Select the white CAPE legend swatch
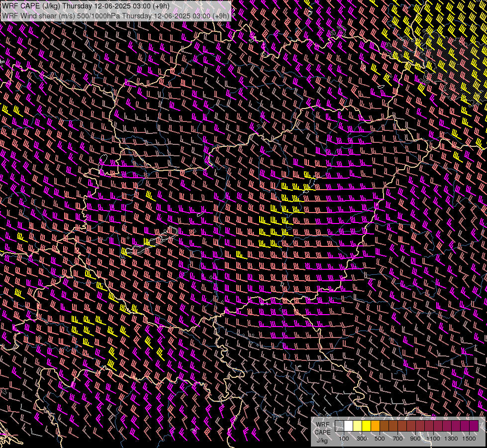The image size is (487, 448). pos(349,426)
